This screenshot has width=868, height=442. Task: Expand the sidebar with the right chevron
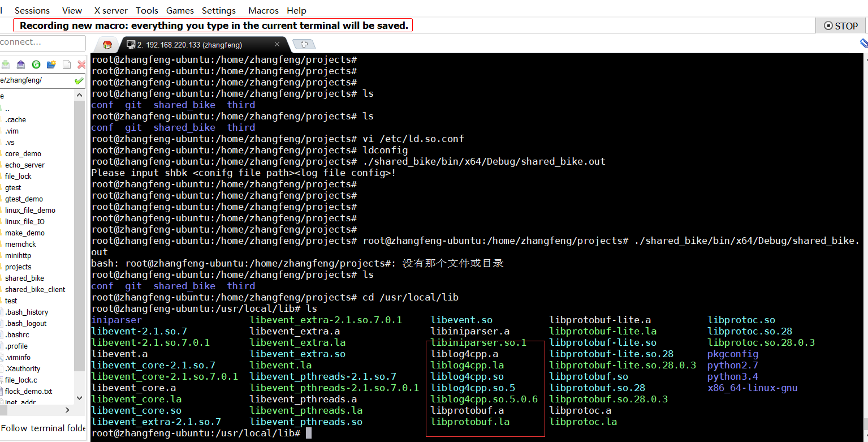66,409
